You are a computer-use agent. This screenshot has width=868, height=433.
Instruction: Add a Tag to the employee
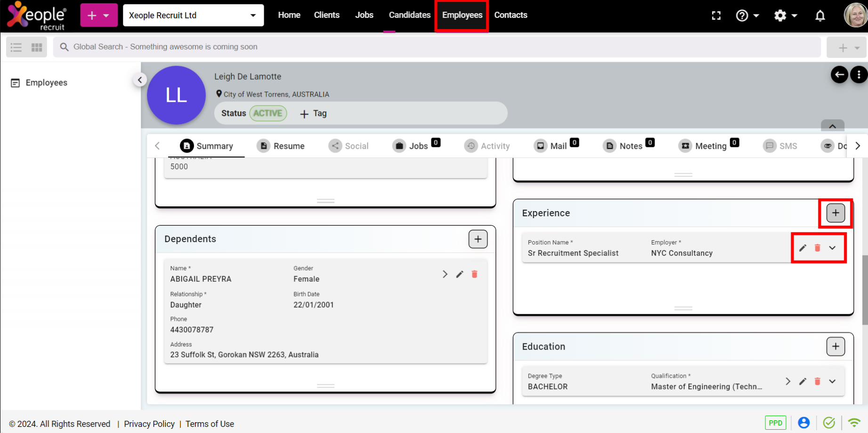point(313,114)
